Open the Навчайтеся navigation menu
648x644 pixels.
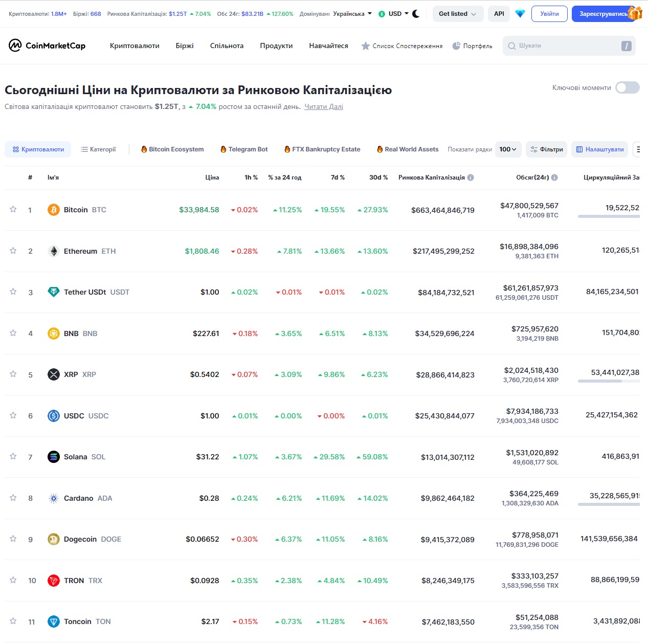click(328, 46)
